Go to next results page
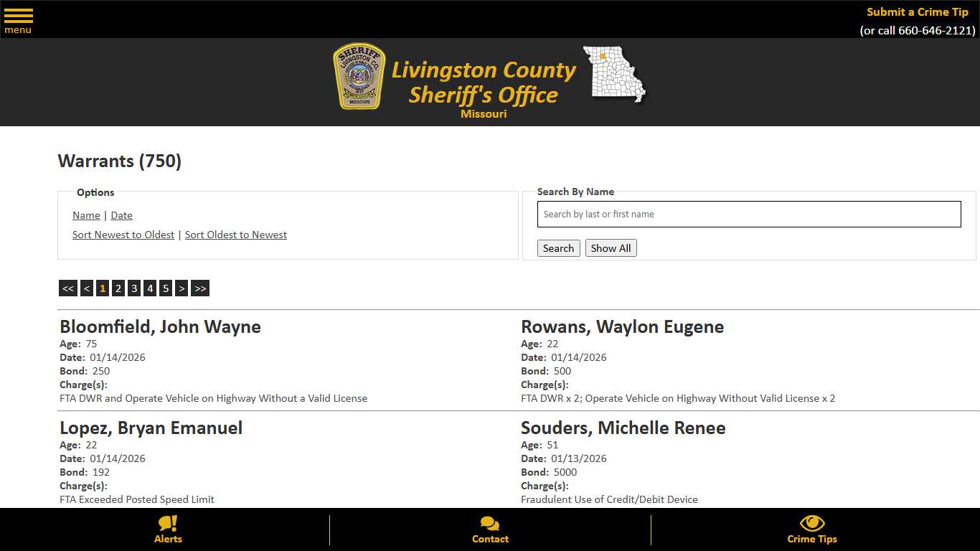This screenshot has width=980, height=551. (182, 288)
